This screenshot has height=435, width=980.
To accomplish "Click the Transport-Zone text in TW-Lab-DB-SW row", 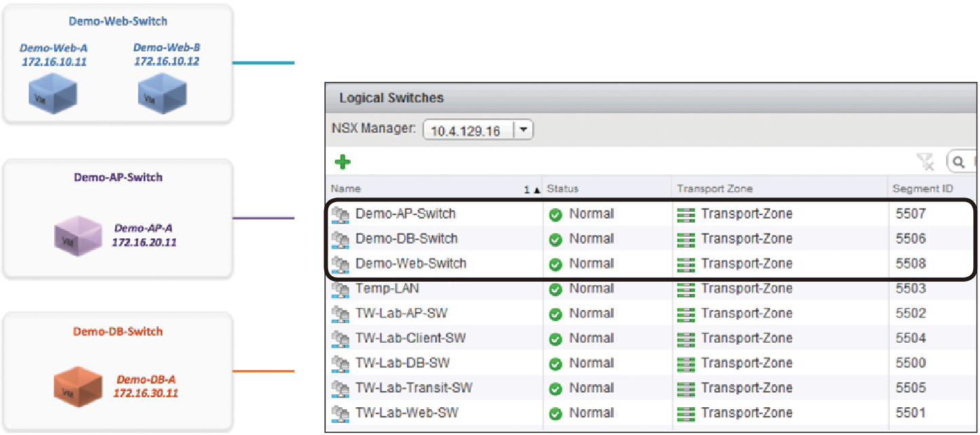I will tap(747, 363).
